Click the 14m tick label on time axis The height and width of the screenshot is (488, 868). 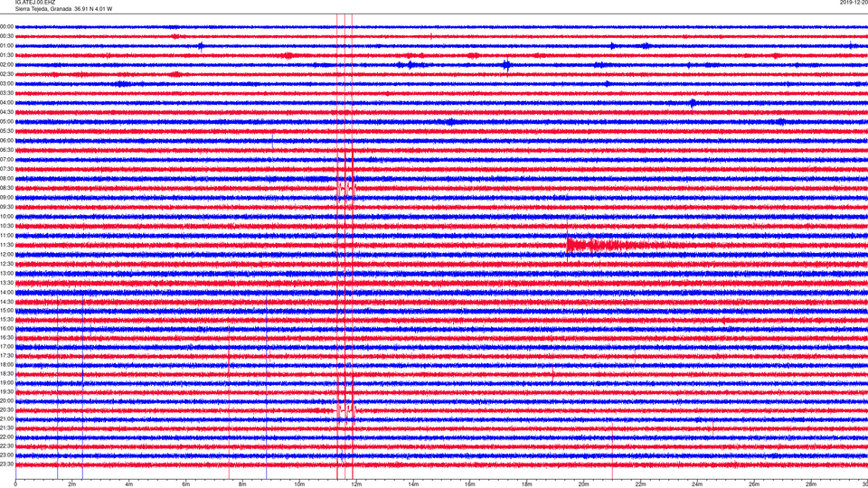point(413,484)
